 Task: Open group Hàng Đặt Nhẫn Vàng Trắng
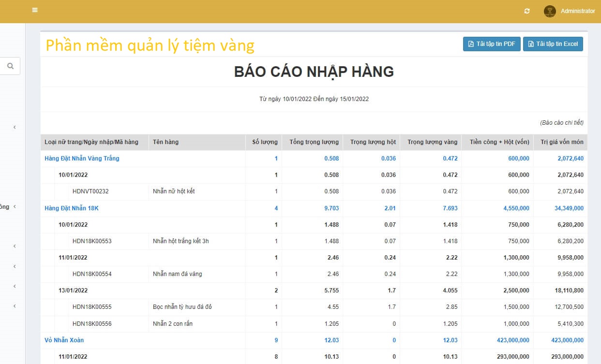[82, 159]
